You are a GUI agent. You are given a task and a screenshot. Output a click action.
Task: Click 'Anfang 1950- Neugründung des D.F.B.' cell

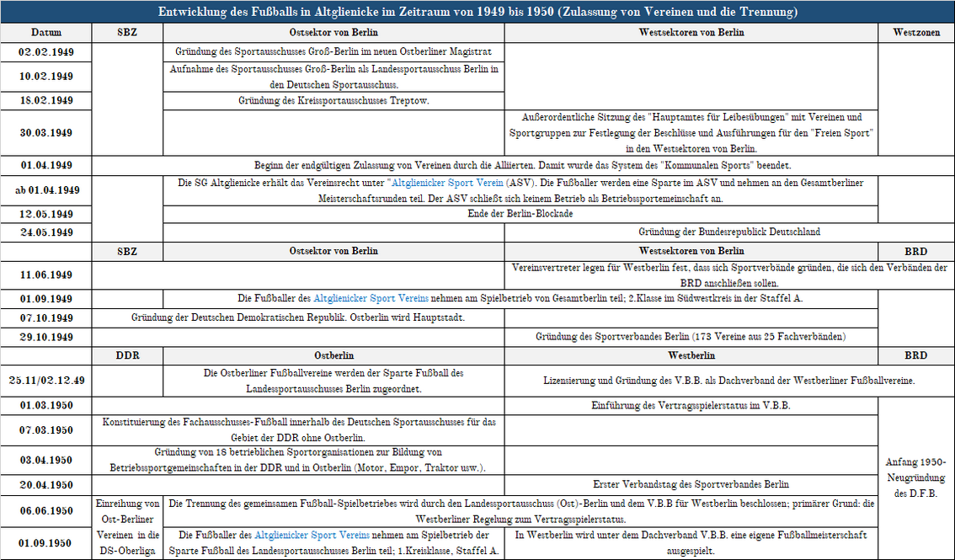[x=916, y=477]
